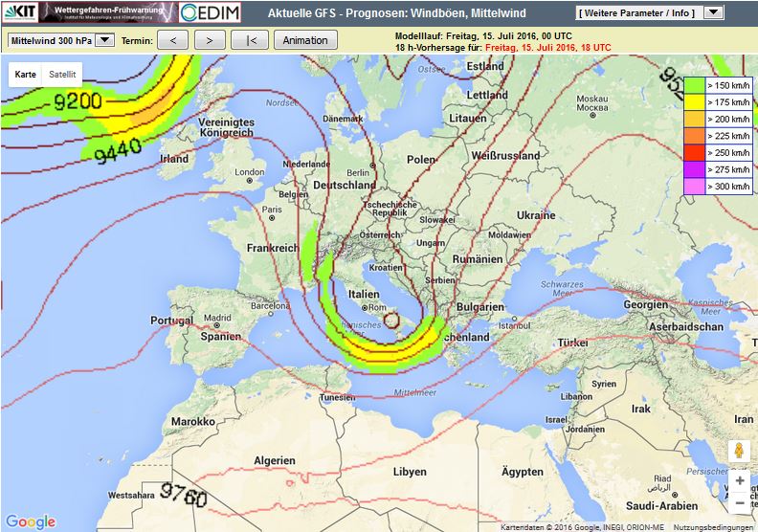Advance to next forecast time step
758x532 pixels.
click(210, 40)
